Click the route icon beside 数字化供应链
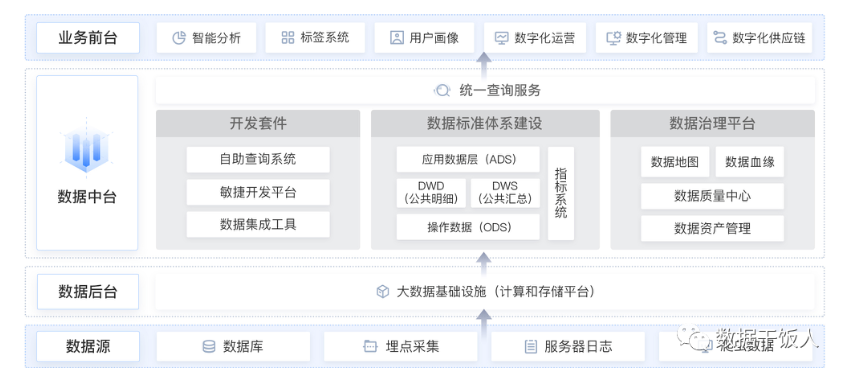The image size is (851, 379). pyautogui.click(x=720, y=37)
